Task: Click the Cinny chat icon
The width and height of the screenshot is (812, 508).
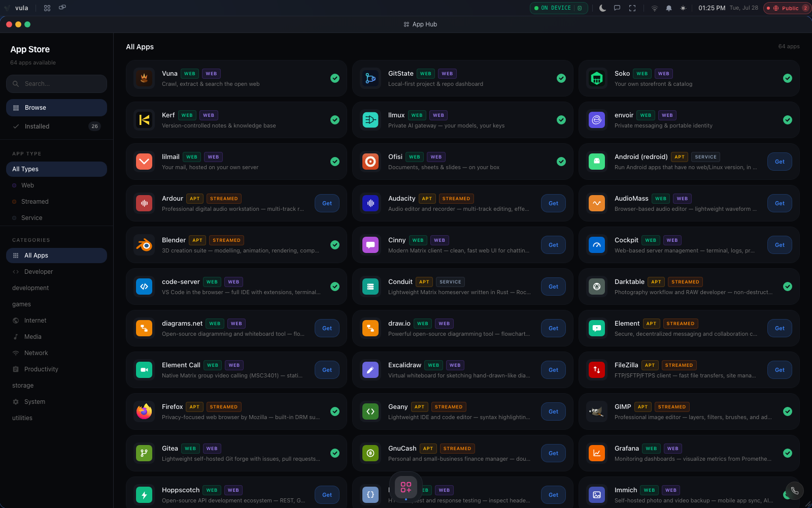Action: 370,245
